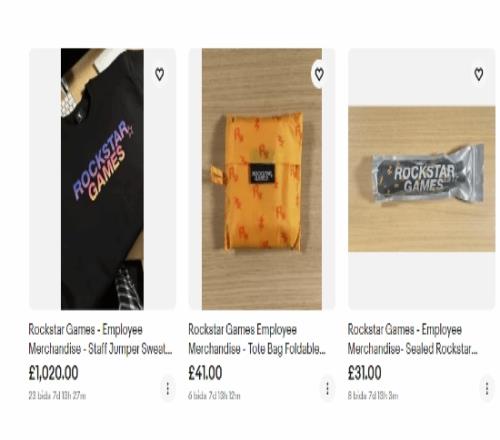Open Staff Jumper Sweat listing title link
The width and height of the screenshot is (500, 440).
(x=100, y=339)
